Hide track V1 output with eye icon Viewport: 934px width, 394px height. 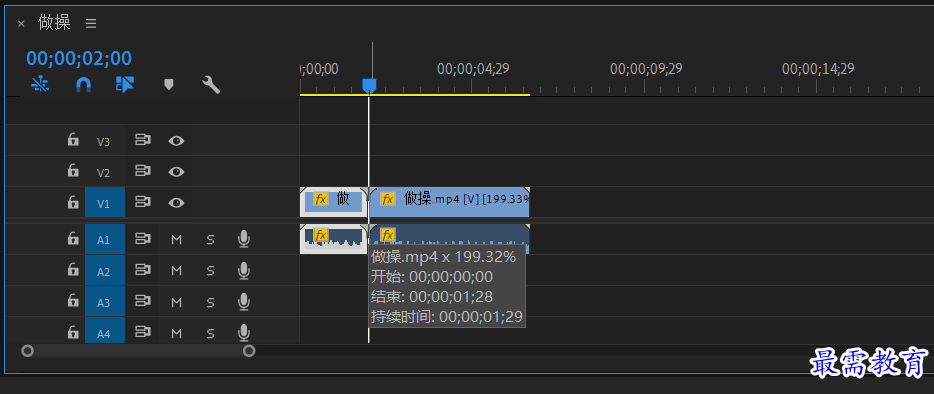[x=176, y=203]
